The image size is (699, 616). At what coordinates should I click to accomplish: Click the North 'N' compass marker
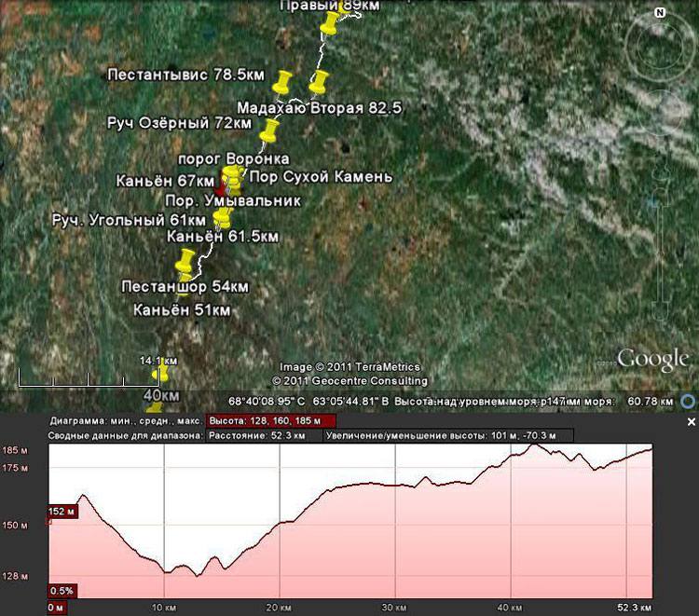pyautogui.click(x=659, y=13)
